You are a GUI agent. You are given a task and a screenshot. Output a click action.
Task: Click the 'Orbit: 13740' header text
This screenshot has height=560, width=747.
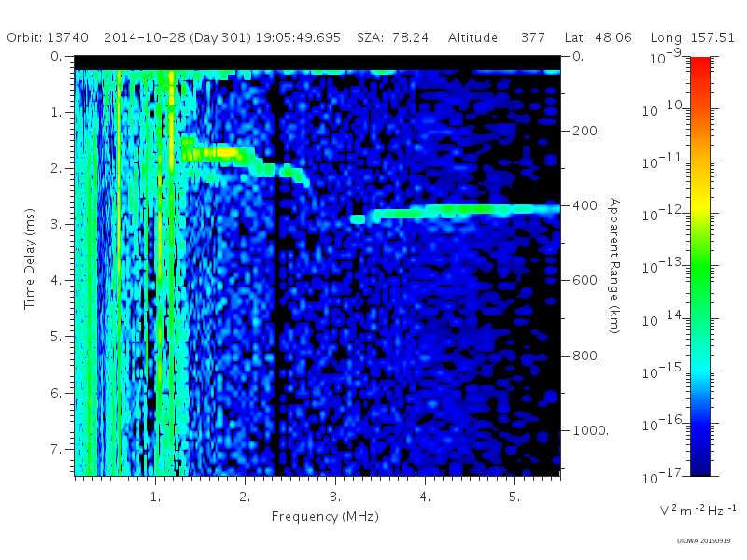click(48, 37)
